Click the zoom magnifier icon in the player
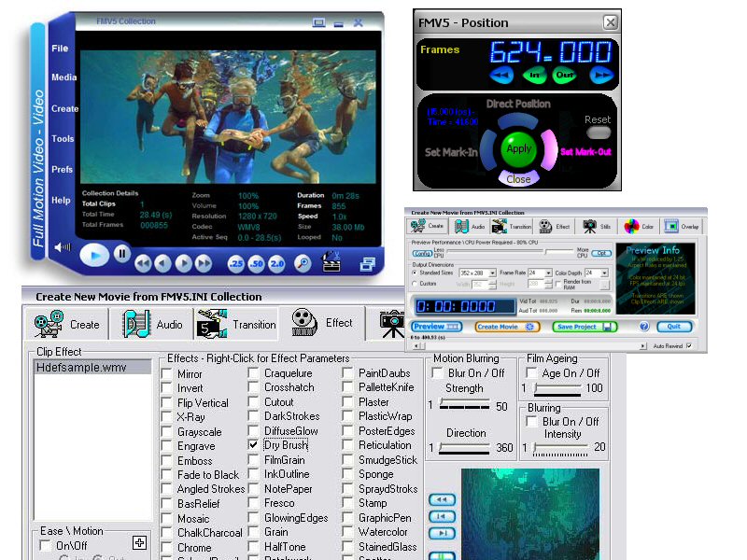 [x=301, y=264]
